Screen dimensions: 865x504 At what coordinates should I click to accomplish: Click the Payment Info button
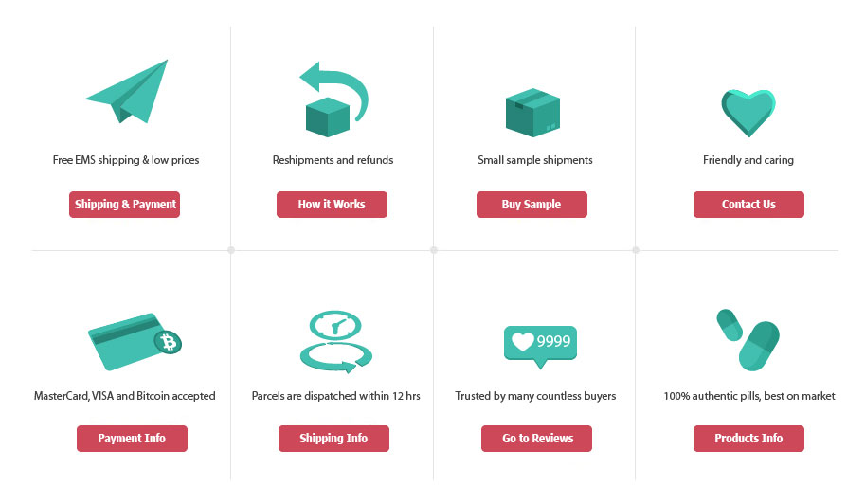point(132,439)
